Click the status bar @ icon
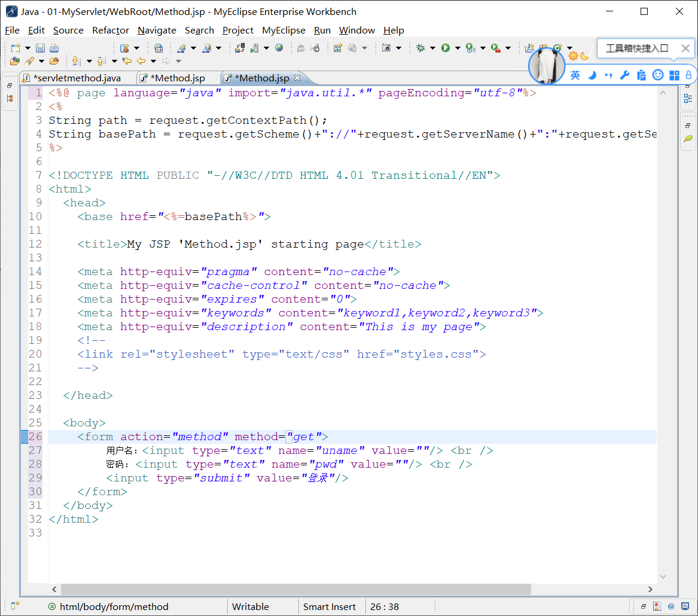Screen dimensions: 698x616 click(671, 606)
